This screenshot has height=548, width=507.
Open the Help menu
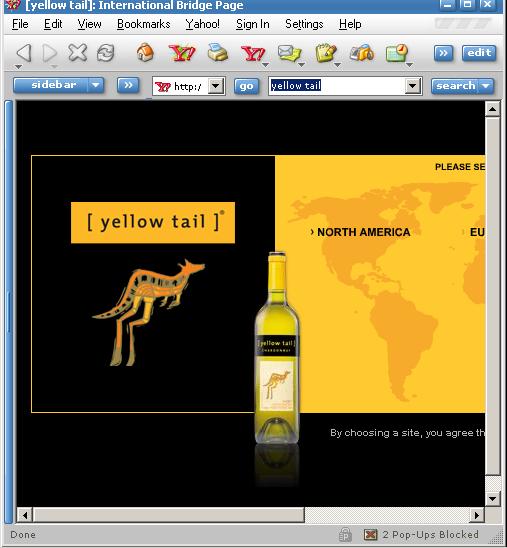pos(350,24)
